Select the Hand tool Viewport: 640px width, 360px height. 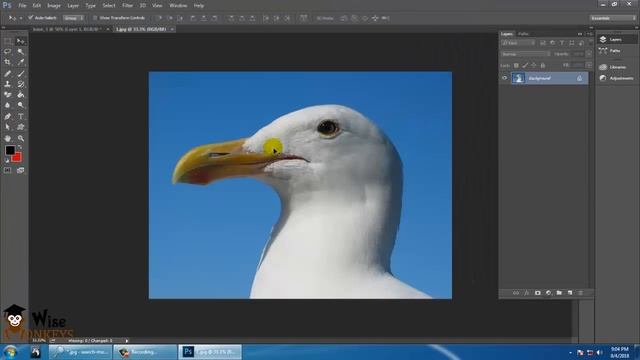8,139
